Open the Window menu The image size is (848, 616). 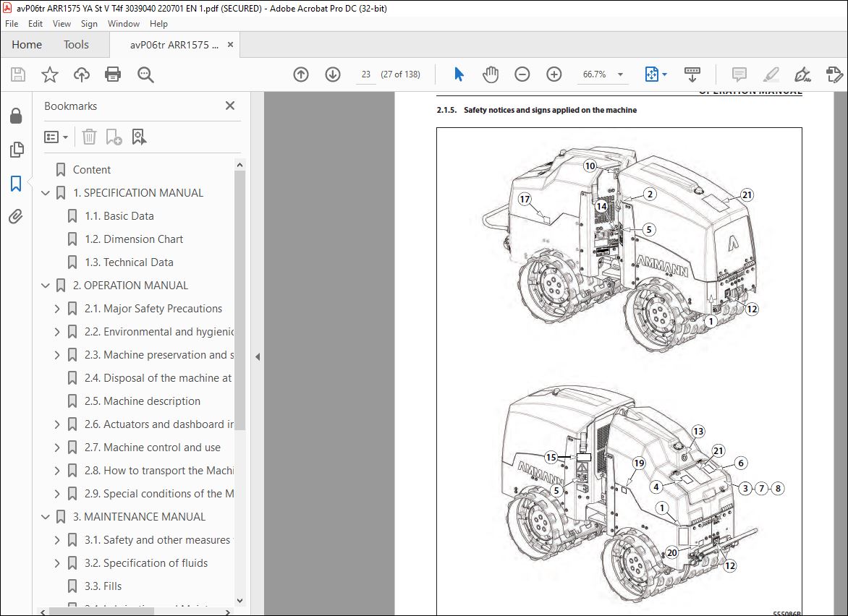(x=123, y=24)
